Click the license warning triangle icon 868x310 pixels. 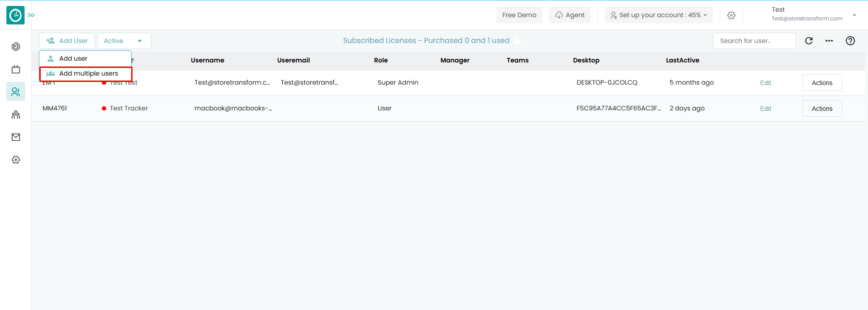pyautogui.click(x=517, y=41)
